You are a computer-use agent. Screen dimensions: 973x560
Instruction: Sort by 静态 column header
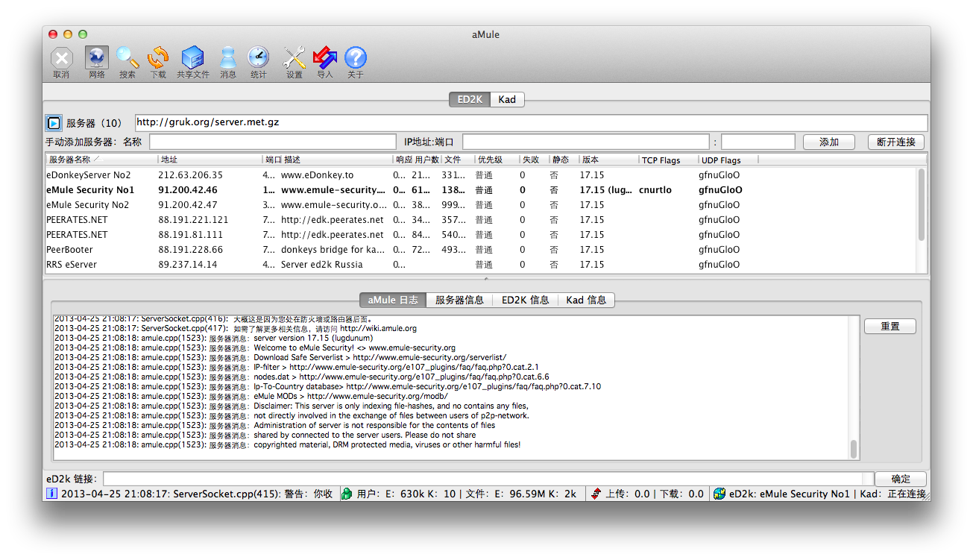click(x=564, y=160)
